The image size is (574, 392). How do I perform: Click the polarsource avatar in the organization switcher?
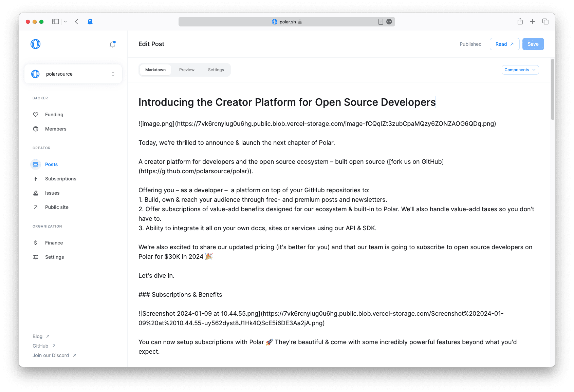pyautogui.click(x=36, y=74)
